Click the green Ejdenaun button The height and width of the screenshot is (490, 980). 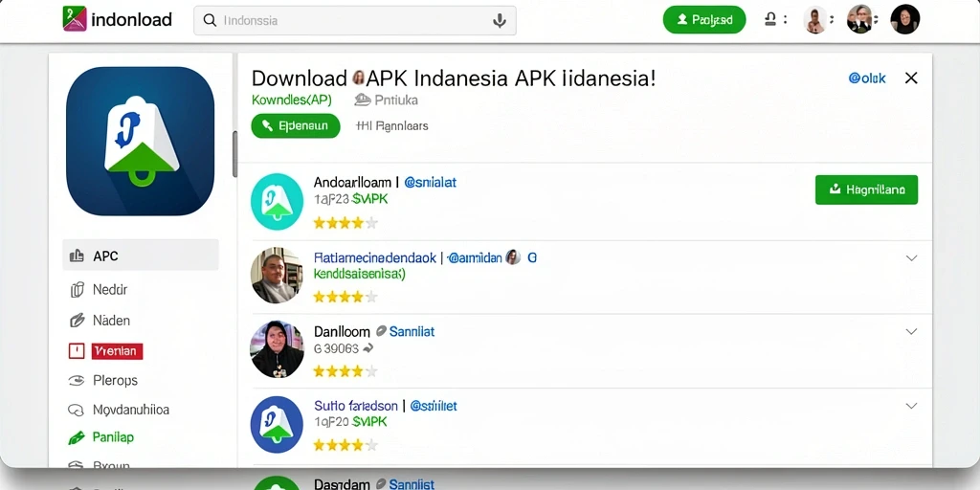click(x=296, y=125)
